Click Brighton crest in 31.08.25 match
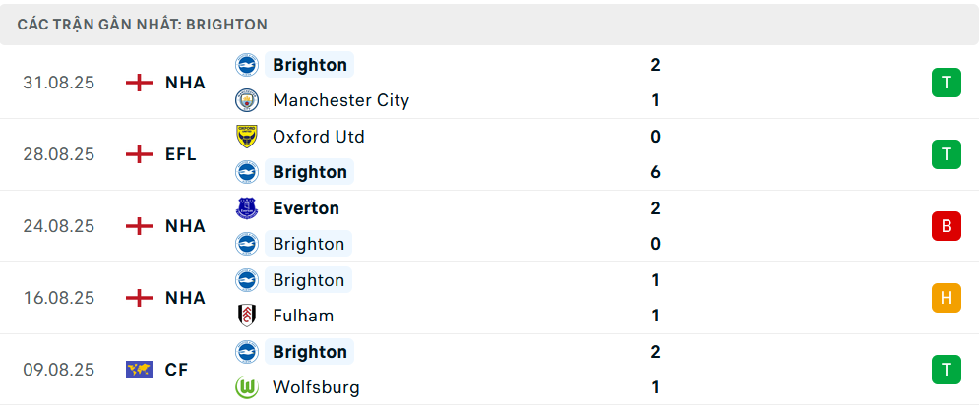This screenshot has height=405, width=980. (246, 65)
